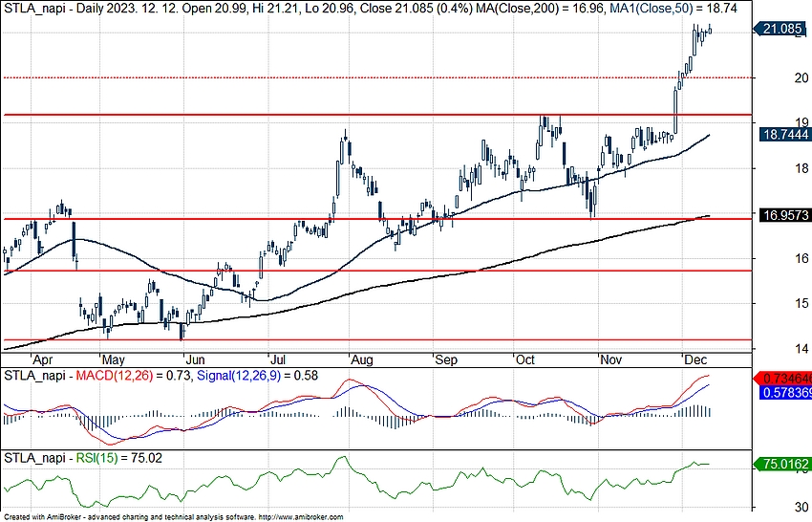Click the Apr label on time axis
Image resolution: width=812 pixels, height=522 pixels.
pos(42,359)
